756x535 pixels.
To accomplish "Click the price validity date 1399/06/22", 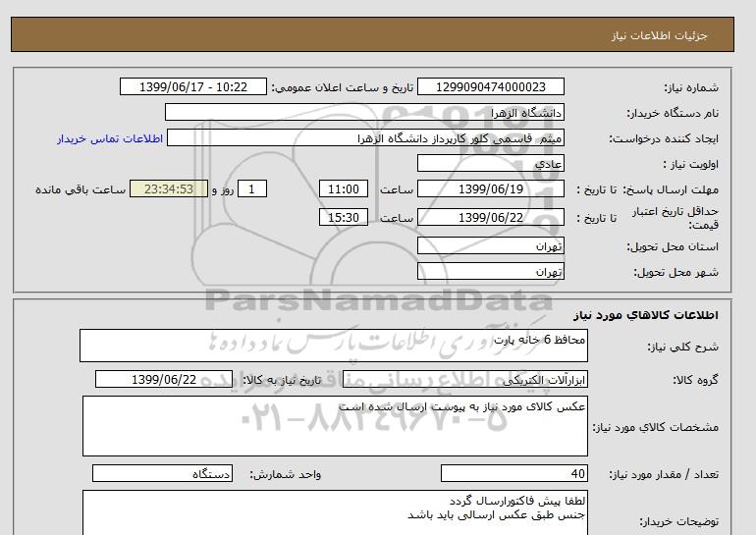I will pos(490,217).
